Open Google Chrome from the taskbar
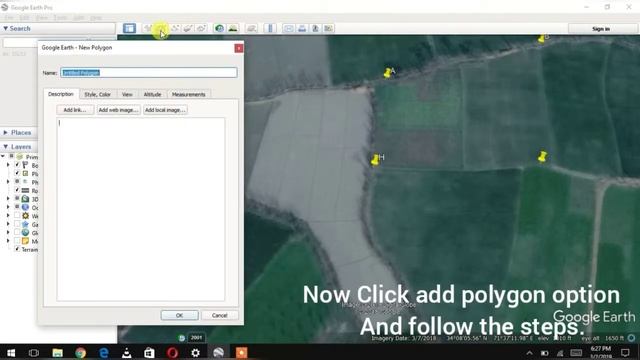The image size is (640, 360). tap(80, 353)
